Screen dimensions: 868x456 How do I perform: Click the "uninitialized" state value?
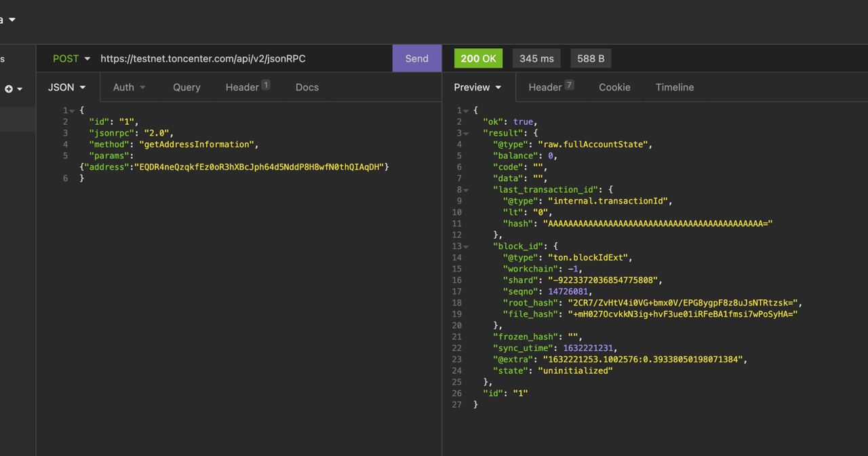tap(575, 370)
